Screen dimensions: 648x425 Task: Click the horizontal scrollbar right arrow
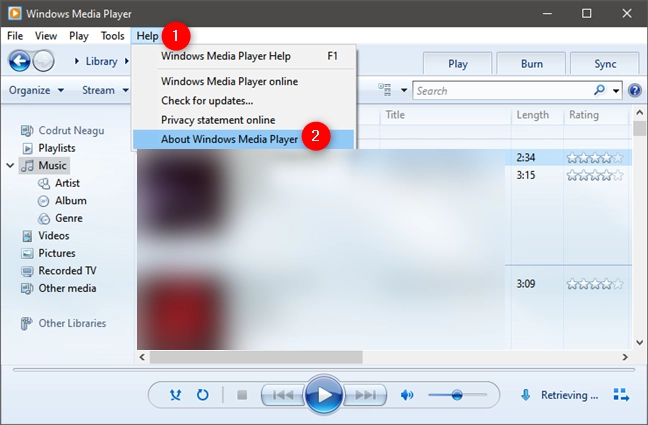[x=625, y=357]
